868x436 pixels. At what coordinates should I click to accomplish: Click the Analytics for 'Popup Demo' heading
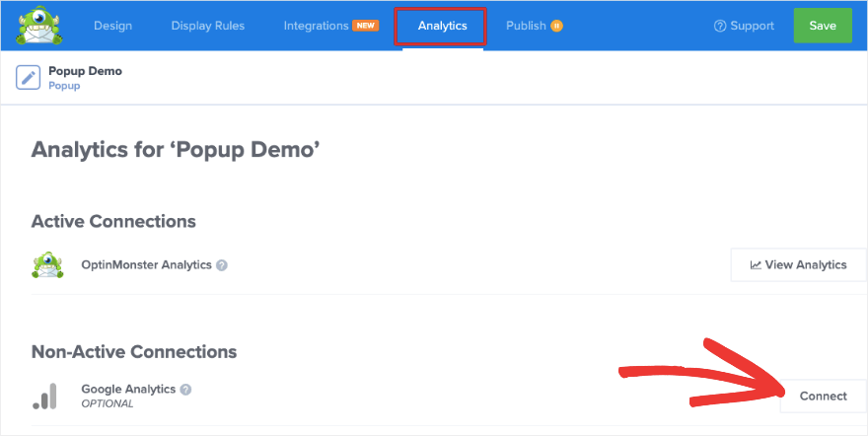(x=176, y=150)
